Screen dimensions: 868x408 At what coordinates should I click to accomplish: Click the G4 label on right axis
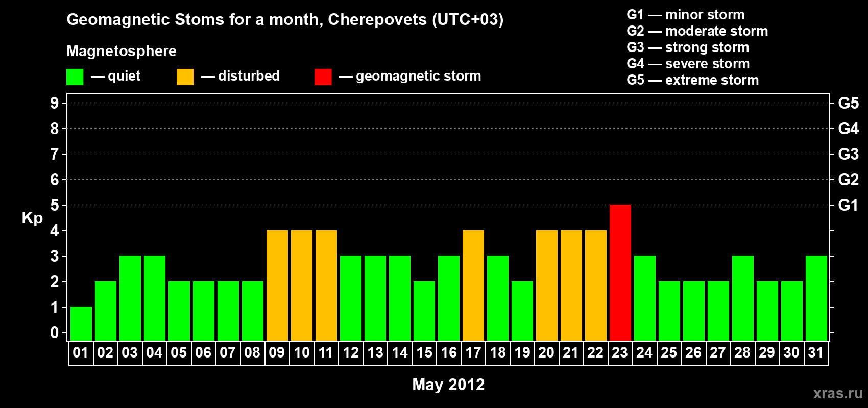pyautogui.click(x=848, y=129)
